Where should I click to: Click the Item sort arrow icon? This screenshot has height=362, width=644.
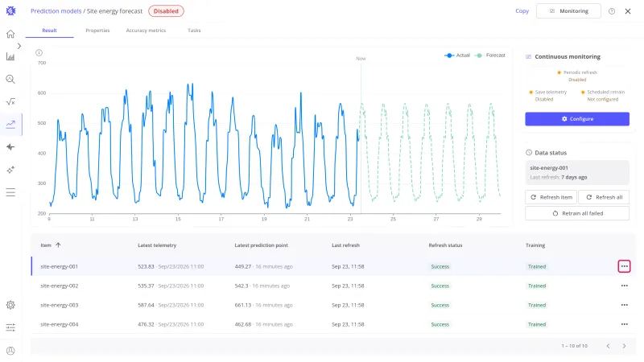click(58, 245)
